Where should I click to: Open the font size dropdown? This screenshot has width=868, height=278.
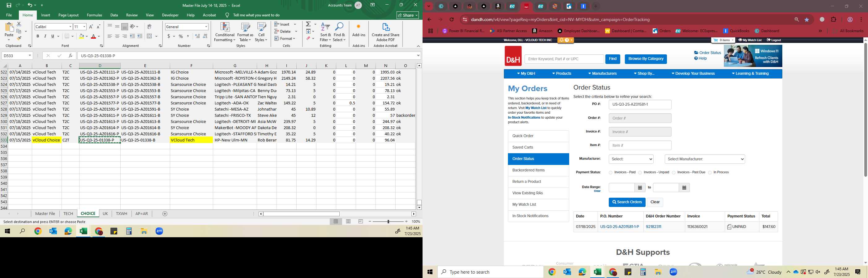point(84,27)
